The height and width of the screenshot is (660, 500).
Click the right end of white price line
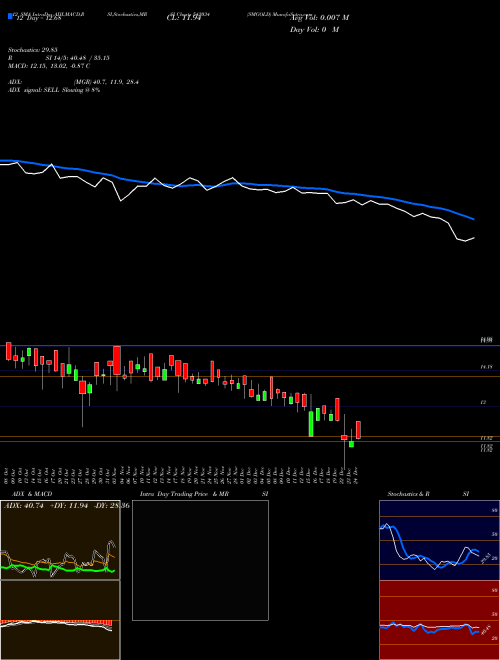click(474, 238)
